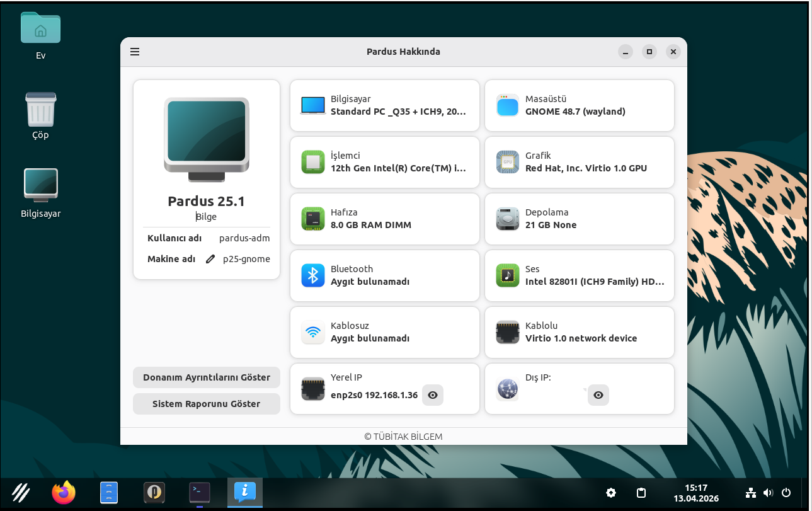
Task: Maximize the Pardus Hakkında window
Action: (x=649, y=52)
